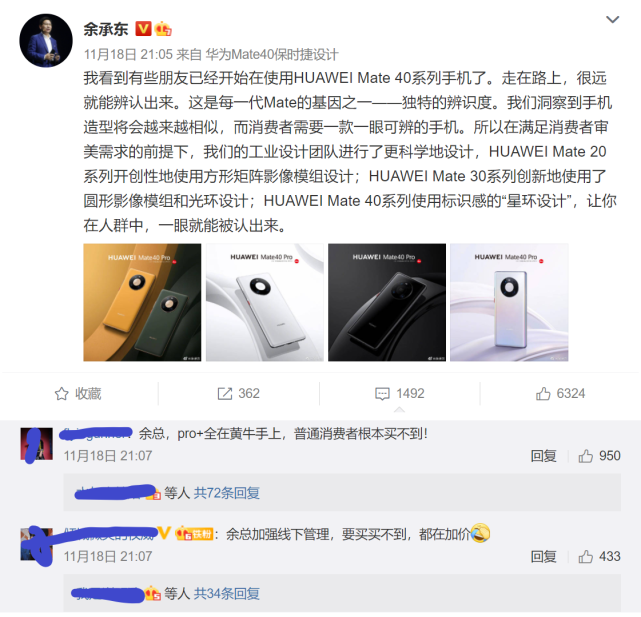The height and width of the screenshot is (617, 641).
Task: Open the post options chevron dropdown
Action: click(x=612, y=19)
